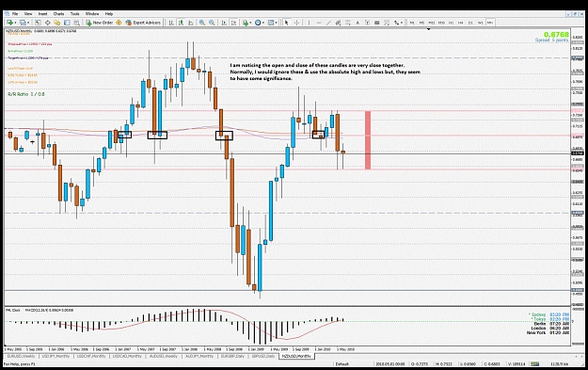Switch to the H4 timeframe
Screen dimensions: 588x370
(x=460, y=23)
